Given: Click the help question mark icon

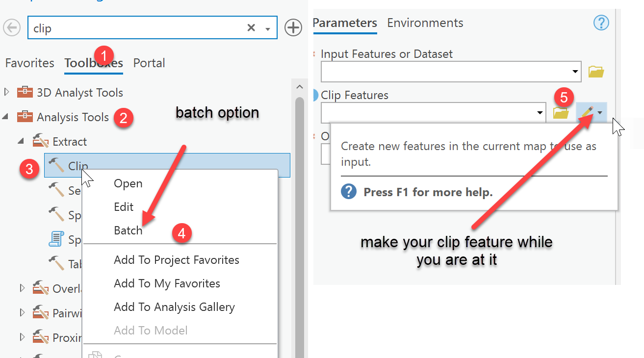Looking at the screenshot, I should click(x=601, y=23).
